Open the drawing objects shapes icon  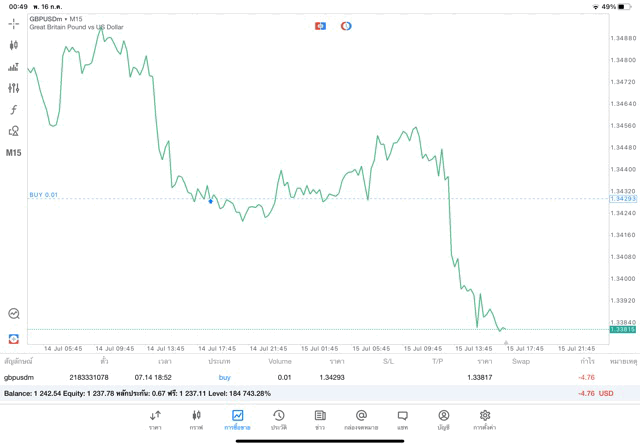pos(14,131)
